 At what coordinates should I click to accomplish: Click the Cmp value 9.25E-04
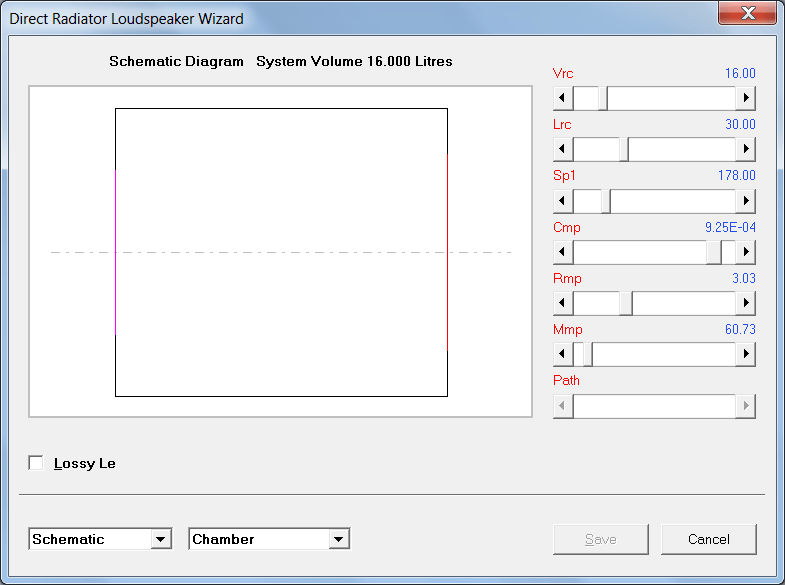click(730, 227)
